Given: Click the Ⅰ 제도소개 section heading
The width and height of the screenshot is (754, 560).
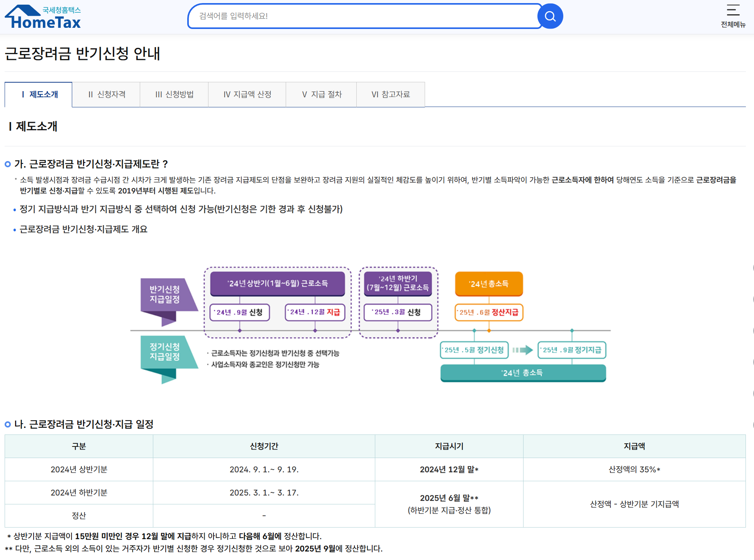Looking at the screenshot, I should (x=33, y=126).
